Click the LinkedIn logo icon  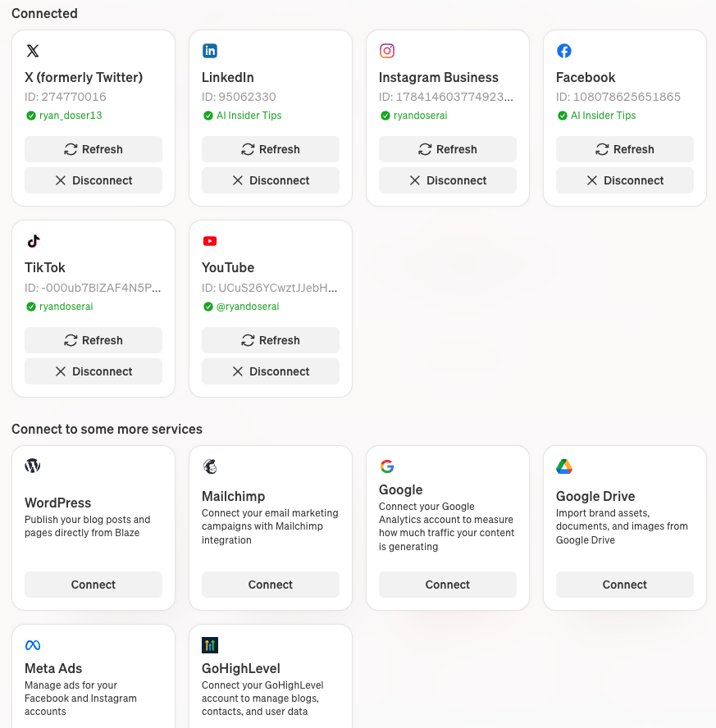pyautogui.click(x=210, y=50)
